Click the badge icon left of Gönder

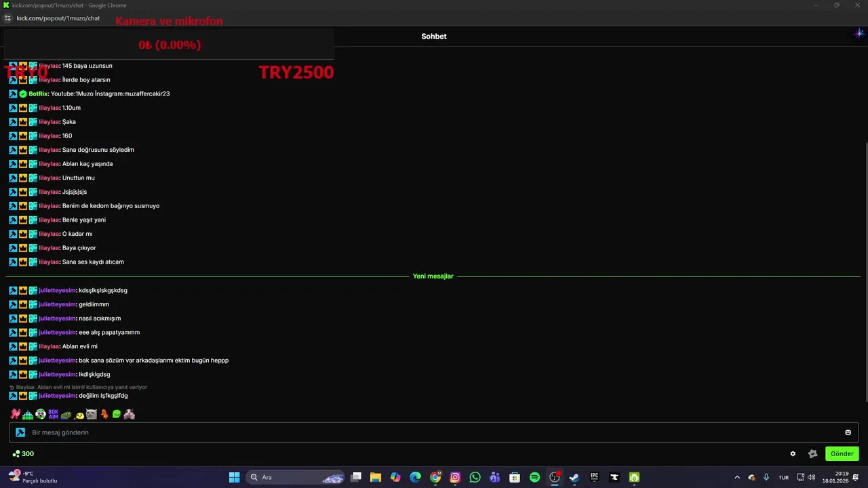point(812,454)
